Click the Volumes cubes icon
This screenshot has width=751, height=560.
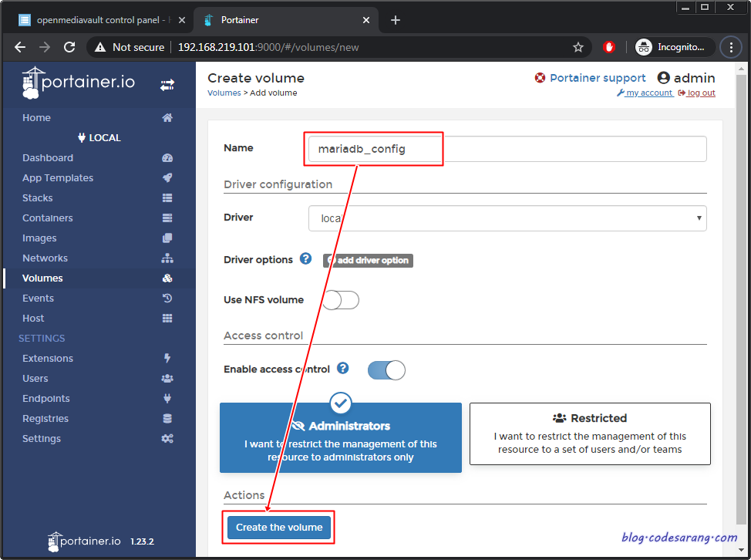tap(167, 278)
